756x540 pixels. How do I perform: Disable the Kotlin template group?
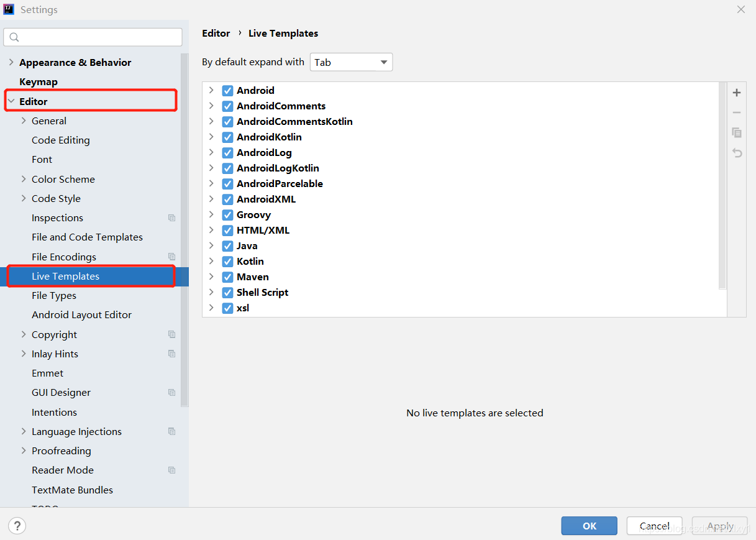227,261
